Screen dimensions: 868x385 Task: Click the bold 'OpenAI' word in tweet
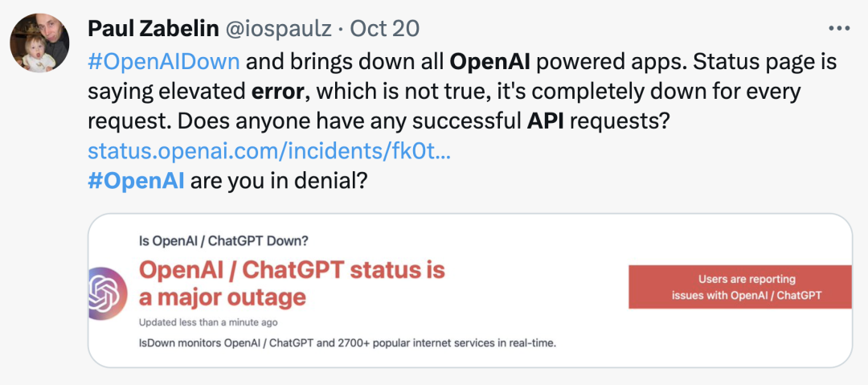click(490, 63)
